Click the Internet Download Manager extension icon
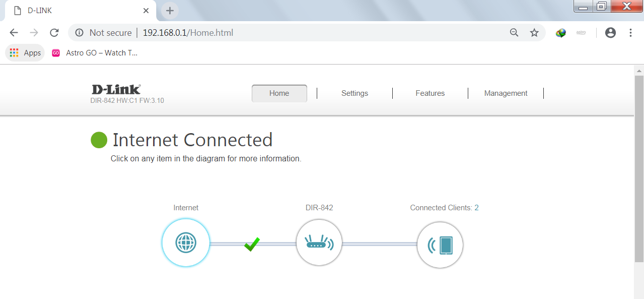The image size is (644, 299). coord(561,33)
